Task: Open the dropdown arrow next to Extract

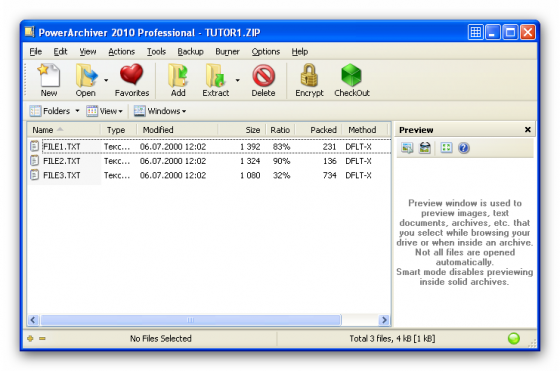Action: 238,80
